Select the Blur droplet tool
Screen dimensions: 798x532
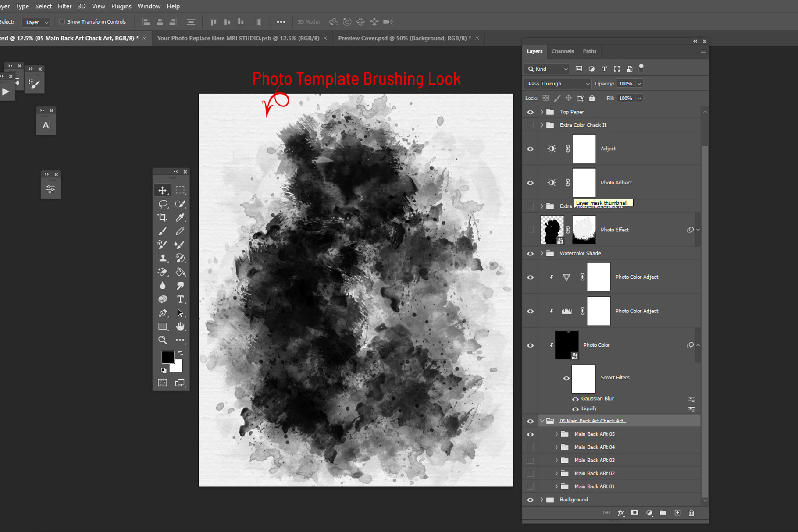pyautogui.click(x=162, y=285)
